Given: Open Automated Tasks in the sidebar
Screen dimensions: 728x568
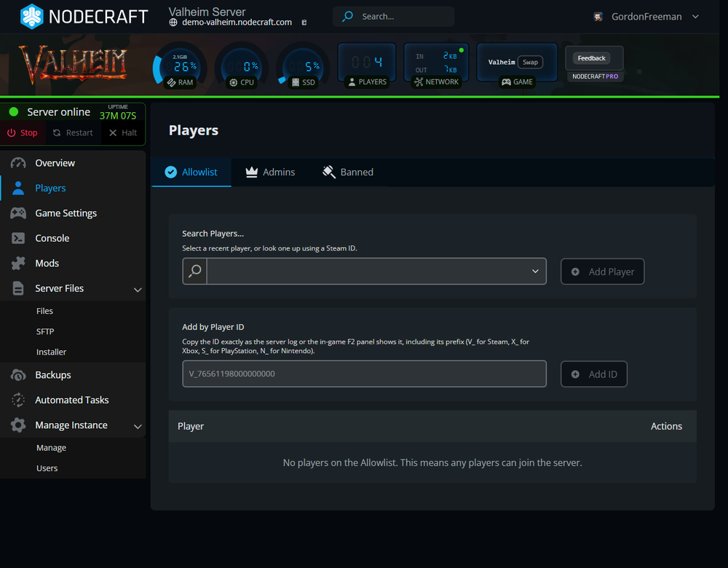Looking at the screenshot, I should pyautogui.click(x=73, y=400).
